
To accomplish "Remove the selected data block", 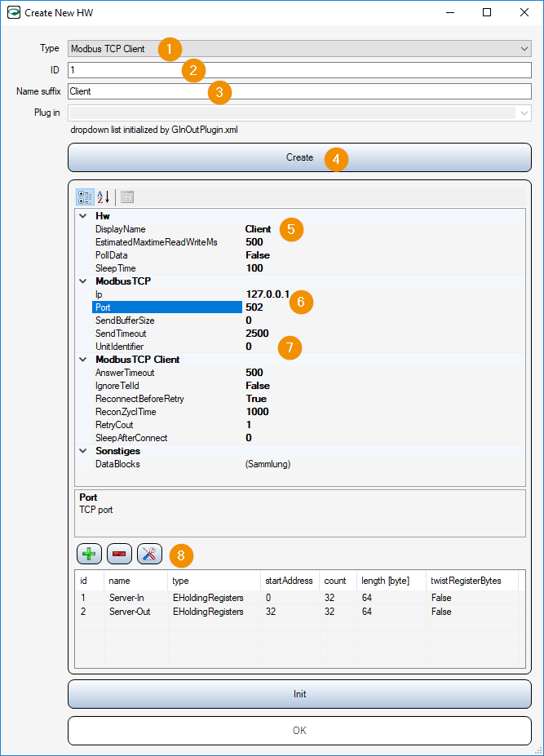I will [119, 554].
